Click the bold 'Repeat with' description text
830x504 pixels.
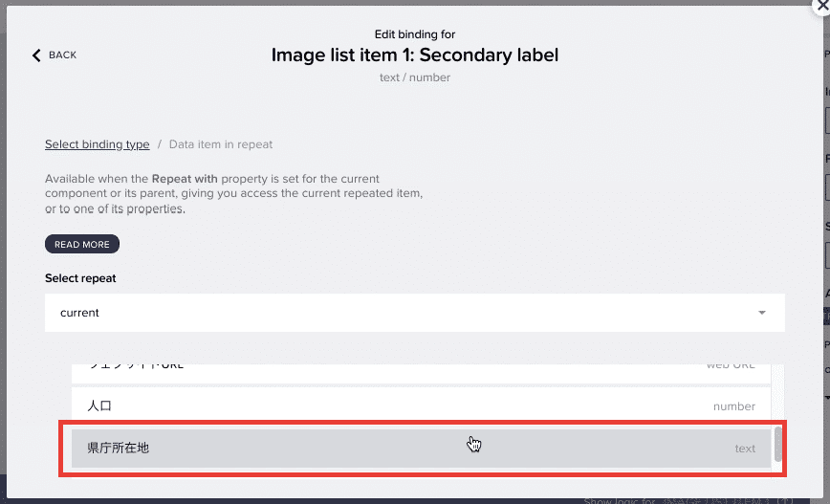point(185,179)
